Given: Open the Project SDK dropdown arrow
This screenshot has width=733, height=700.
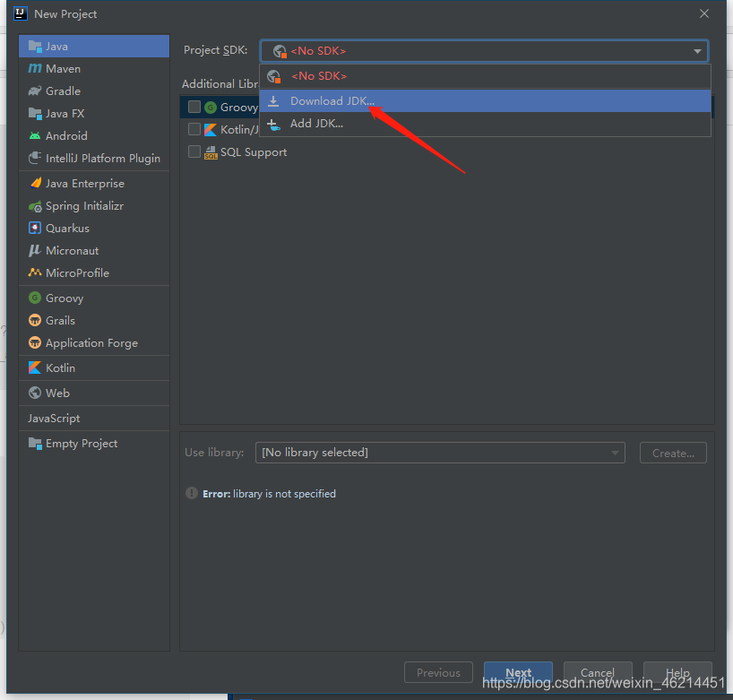Looking at the screenshot, I should point(697,51).
